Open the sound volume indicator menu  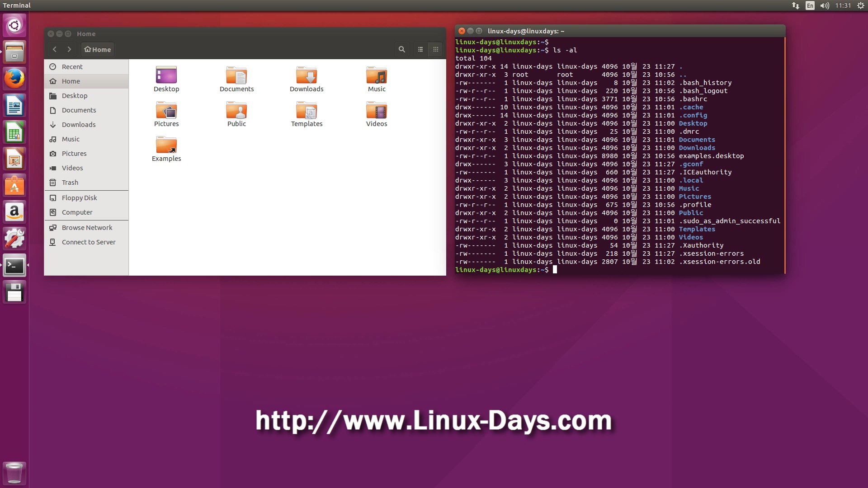click(x=825, y=5)
